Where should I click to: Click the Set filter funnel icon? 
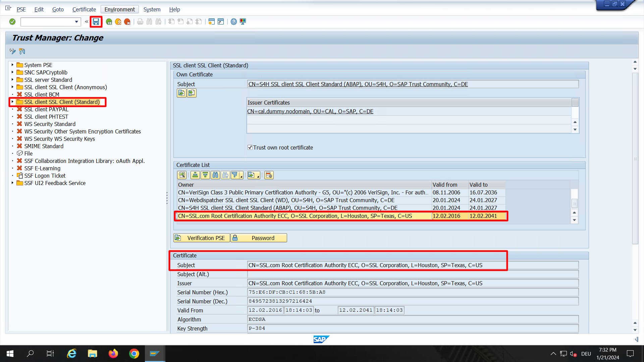pyautogui.click(x=235, y=175)
